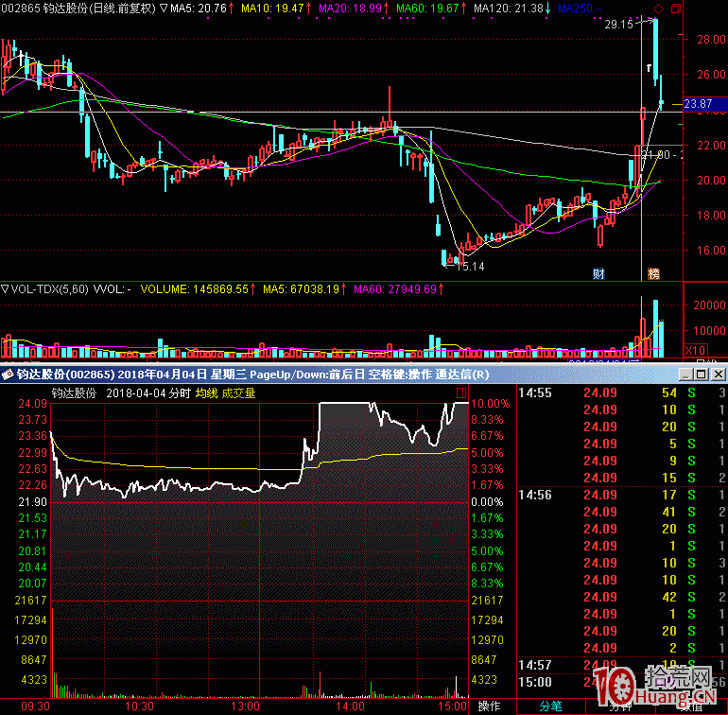The width and height of the screenshot is (728, 715).
Task: Click the 钧达股份 2018-04-04 分时 chart title
Action: [x=121, y=393]
